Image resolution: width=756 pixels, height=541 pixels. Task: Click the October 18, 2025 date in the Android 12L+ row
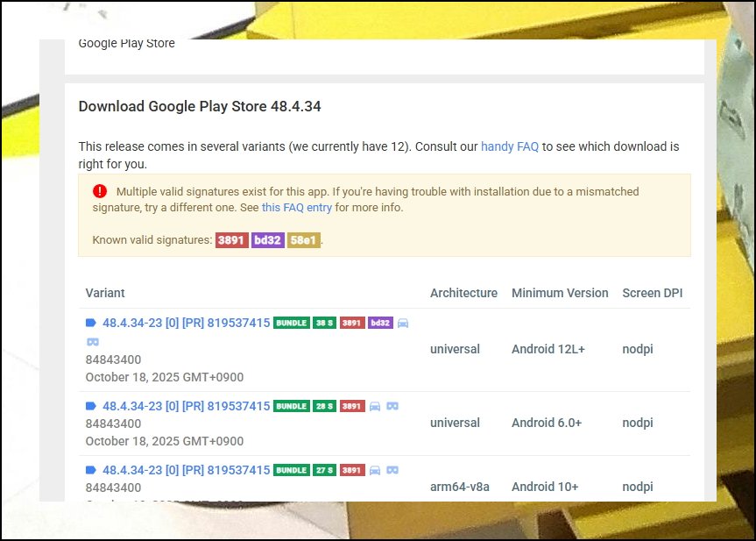[165, 377]
